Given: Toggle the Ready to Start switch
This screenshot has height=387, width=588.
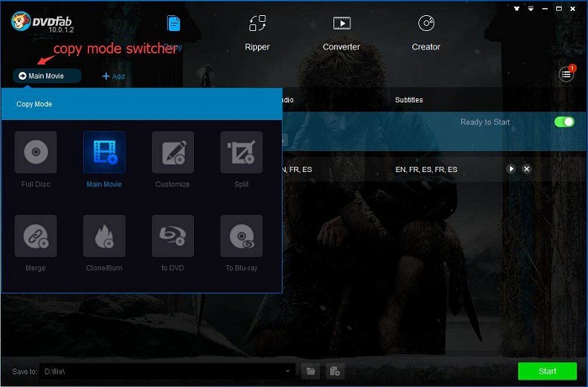Looking at the screenshot, I should 564,122.
